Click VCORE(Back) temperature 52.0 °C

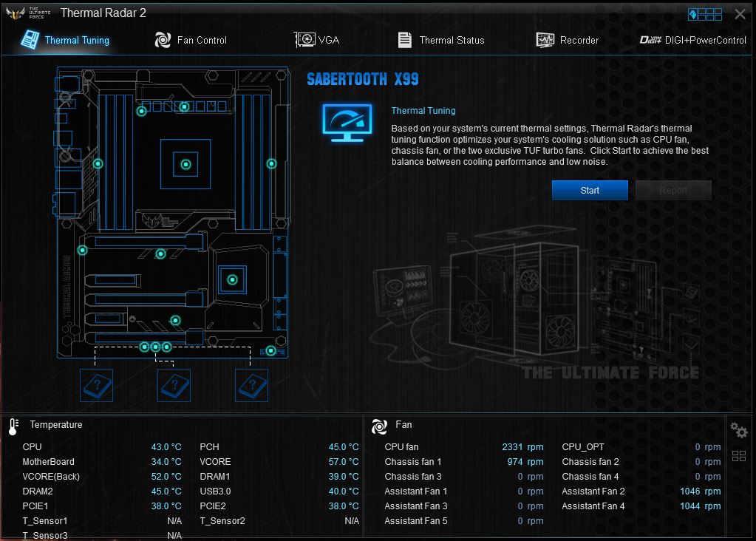click(166, 477)
